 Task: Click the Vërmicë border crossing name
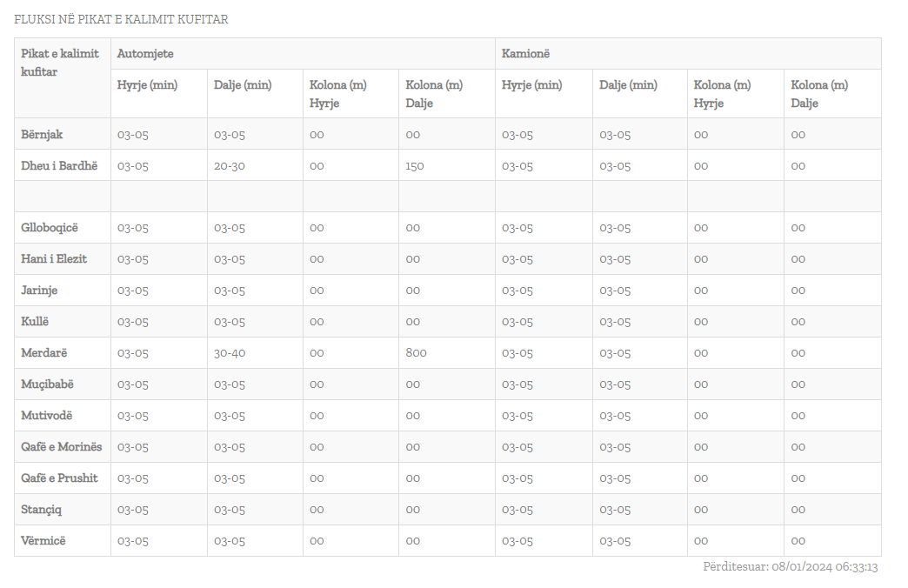43,541
